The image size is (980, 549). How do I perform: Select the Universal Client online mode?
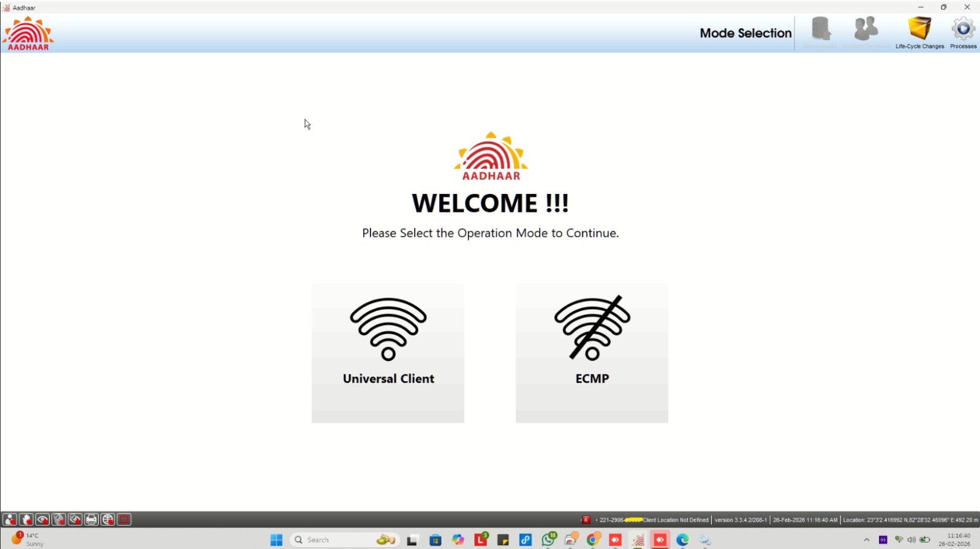(x=388, y=353)
